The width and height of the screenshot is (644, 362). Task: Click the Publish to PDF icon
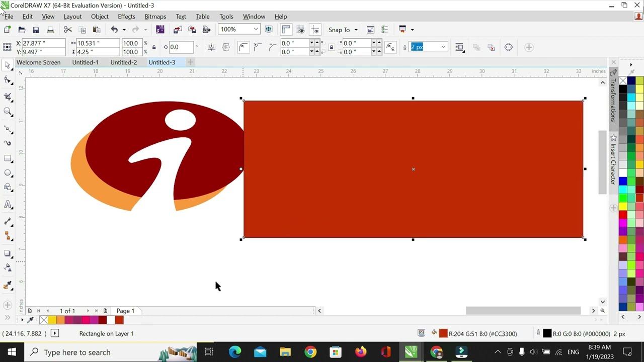coord(206,30)
